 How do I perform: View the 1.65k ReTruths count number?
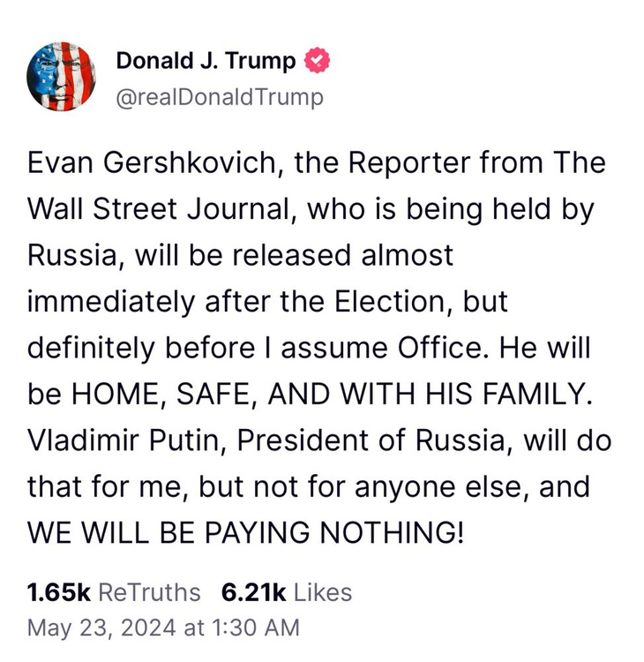pyautogui.click(x=59, y=592)
